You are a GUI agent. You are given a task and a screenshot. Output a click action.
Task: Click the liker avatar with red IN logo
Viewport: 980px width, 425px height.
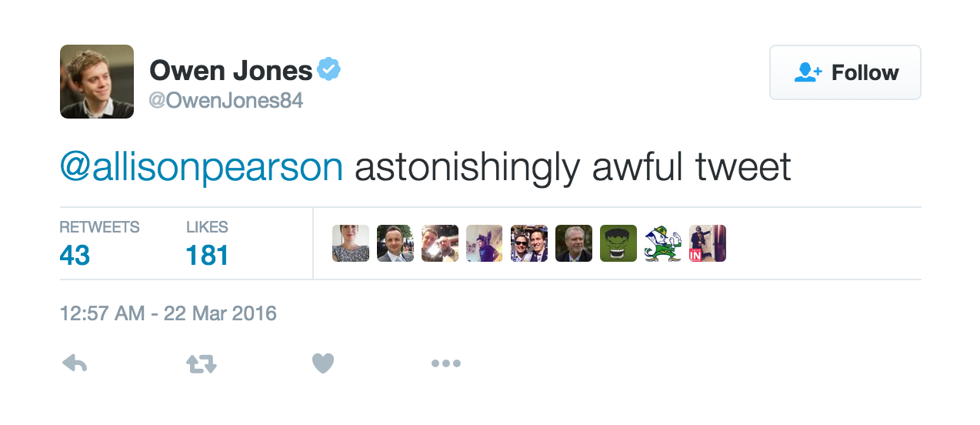708,243
